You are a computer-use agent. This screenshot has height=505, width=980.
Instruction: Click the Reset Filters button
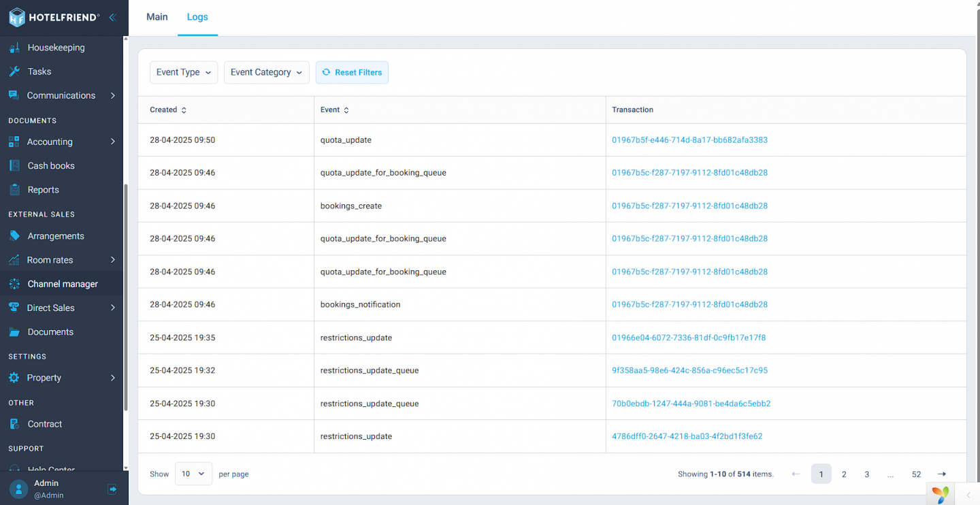tap(352, 72)
